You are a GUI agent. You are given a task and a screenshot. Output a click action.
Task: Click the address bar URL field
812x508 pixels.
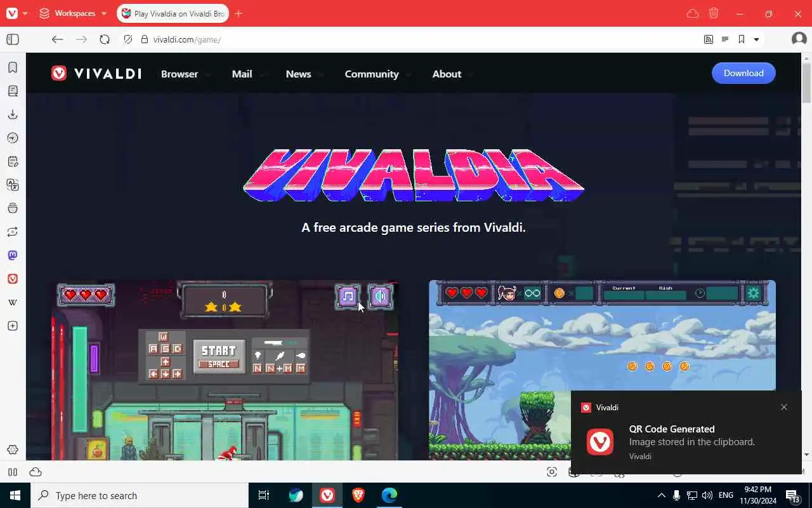(x=419, y=39)
